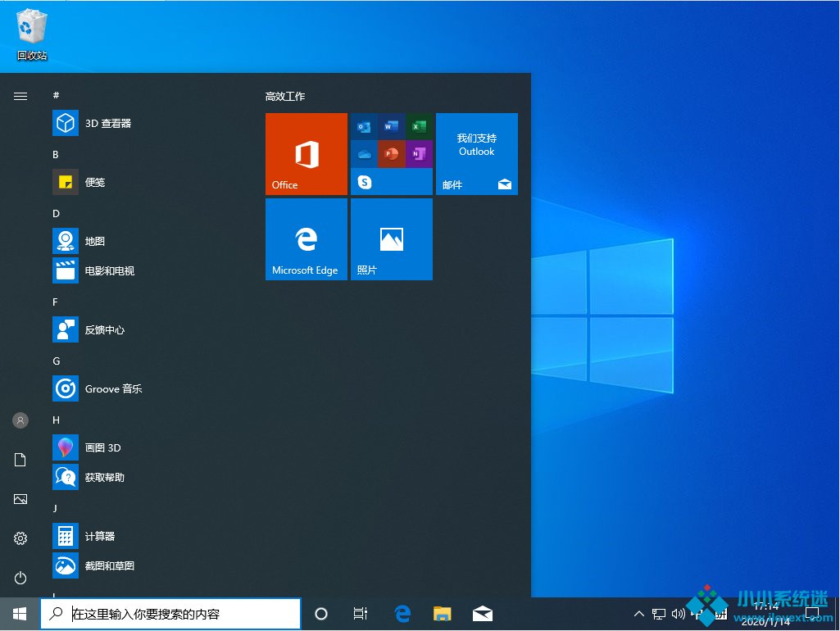Open the Office tile
Viewport: 840px width, 631px height.
point(306,154)
